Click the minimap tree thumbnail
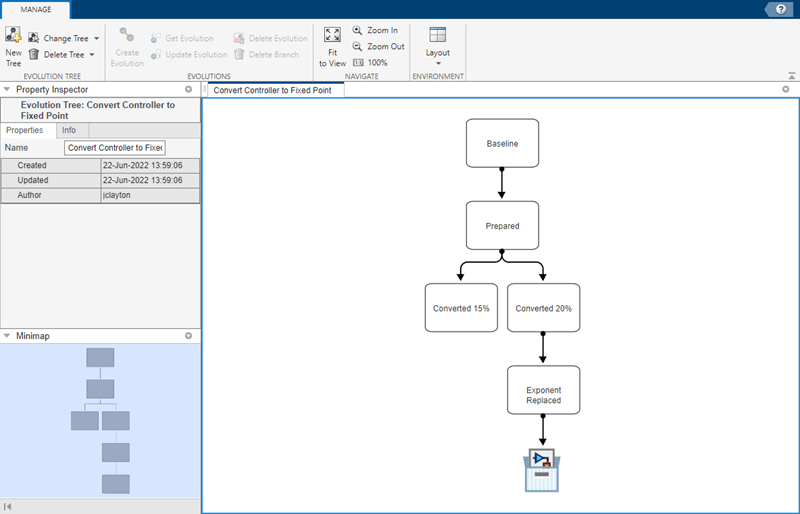Screen dimensions: 800x514 [x=101, y=421]
